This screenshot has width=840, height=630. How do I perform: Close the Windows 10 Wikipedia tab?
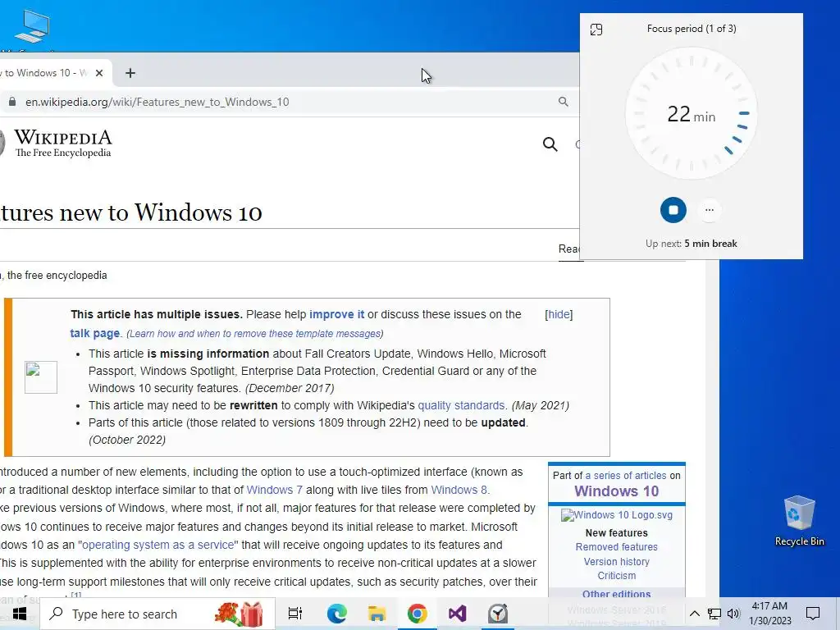pyautogui.click(x=99, y=73)
